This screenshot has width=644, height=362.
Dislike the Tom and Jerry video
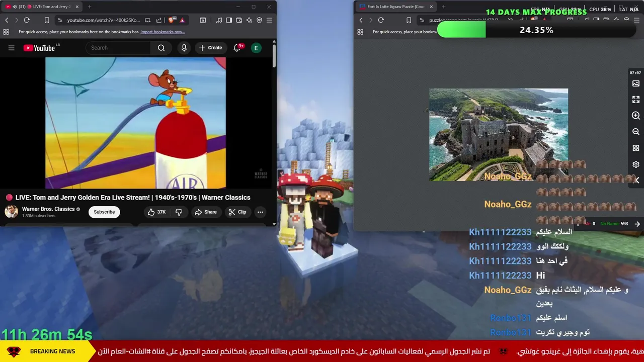click(x=179, y=212)
